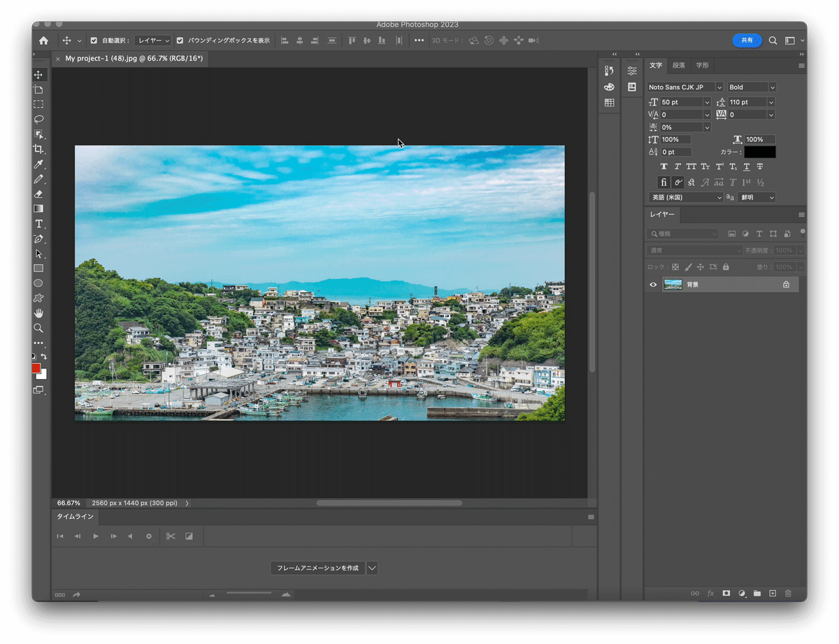Select the Eraser tool
839x644 pixels.
38,194
